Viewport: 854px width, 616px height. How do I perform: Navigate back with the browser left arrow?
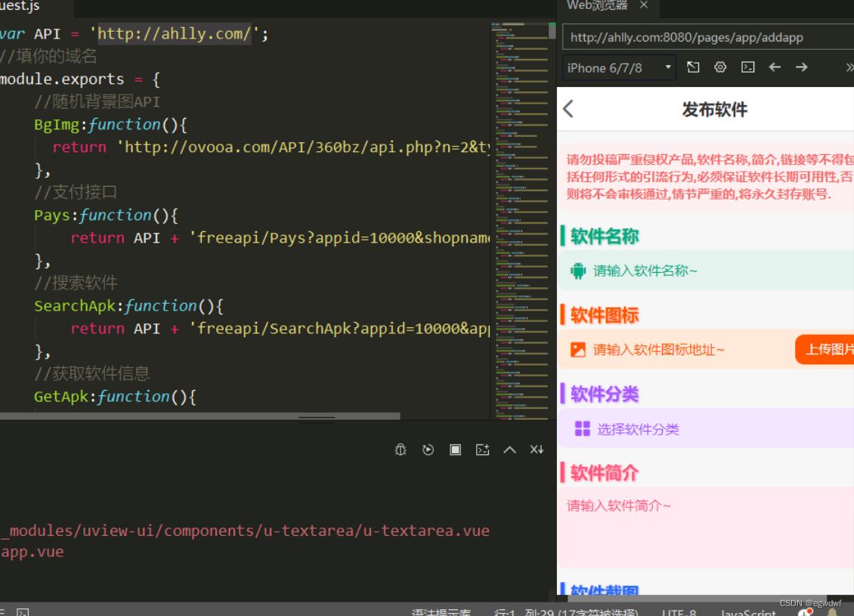(775, 67)
